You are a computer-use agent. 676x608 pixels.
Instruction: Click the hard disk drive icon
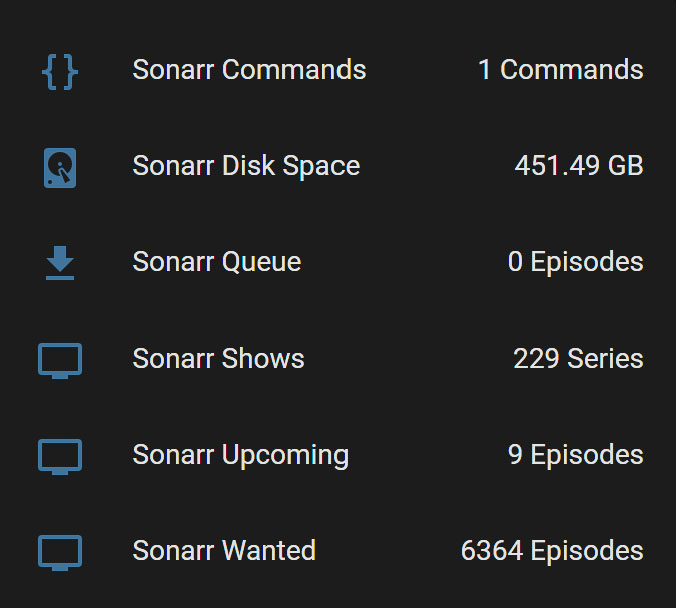[x=60, y=168]
